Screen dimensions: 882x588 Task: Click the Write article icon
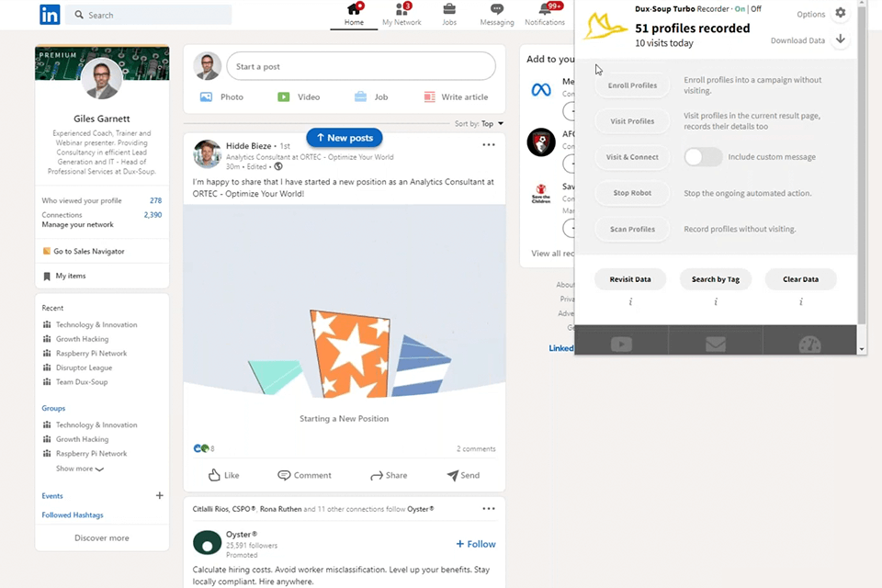(x=429, y=96)
